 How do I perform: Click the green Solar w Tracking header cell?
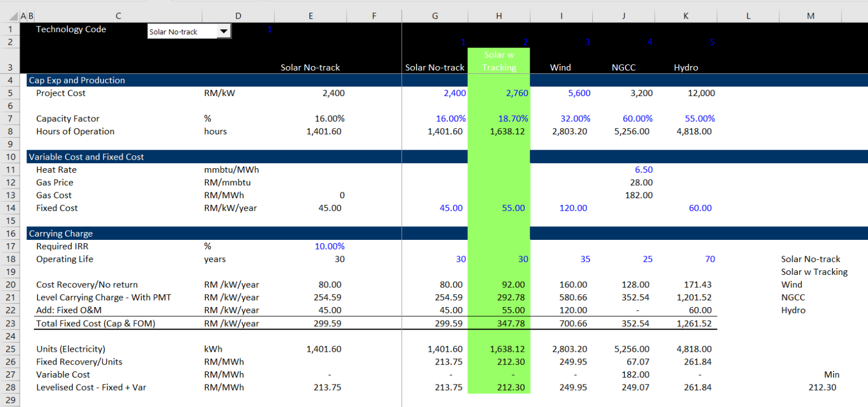[x=499, y=62]
